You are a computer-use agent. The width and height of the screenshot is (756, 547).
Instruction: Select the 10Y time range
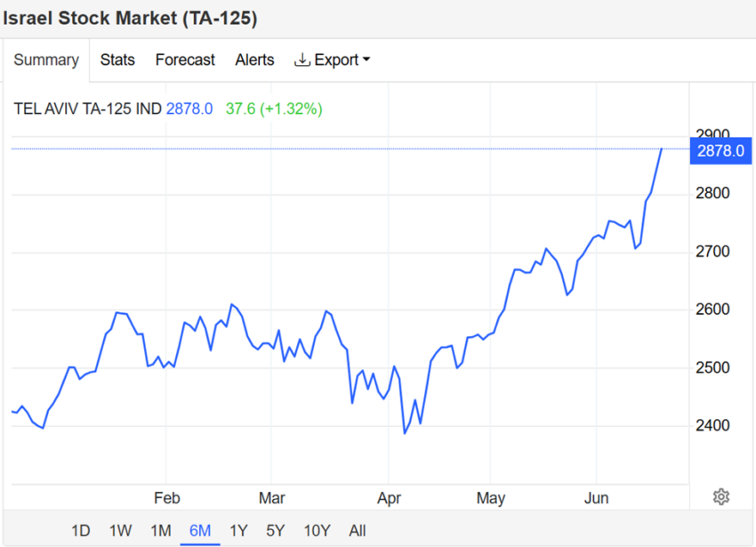click(x=318, y=531)
